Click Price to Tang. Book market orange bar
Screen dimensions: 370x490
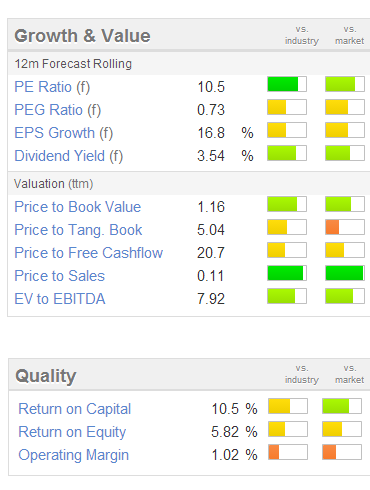(x=345, y=227)
